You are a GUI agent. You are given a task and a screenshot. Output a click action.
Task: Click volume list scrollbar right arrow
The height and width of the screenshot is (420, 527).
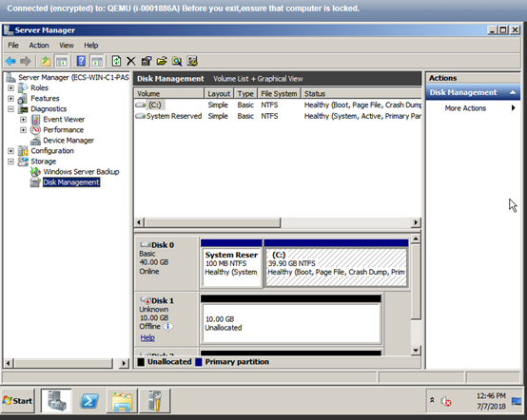pos(416,222)
